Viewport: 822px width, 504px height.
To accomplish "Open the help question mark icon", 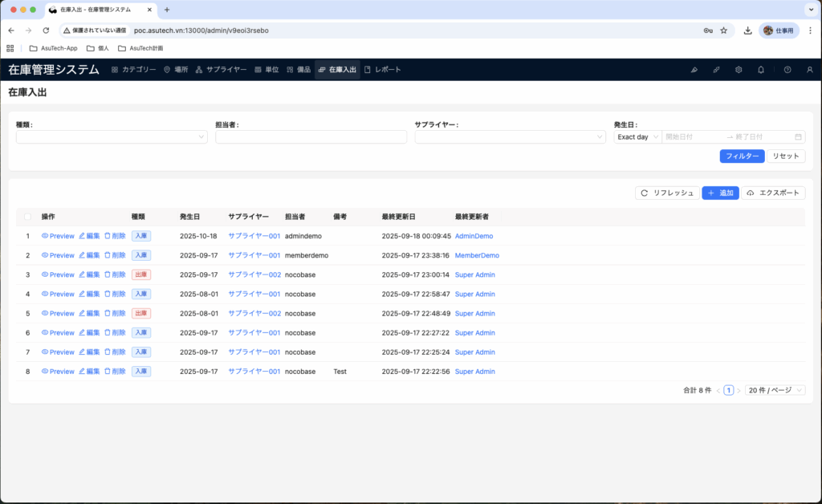I will [787, 70].
